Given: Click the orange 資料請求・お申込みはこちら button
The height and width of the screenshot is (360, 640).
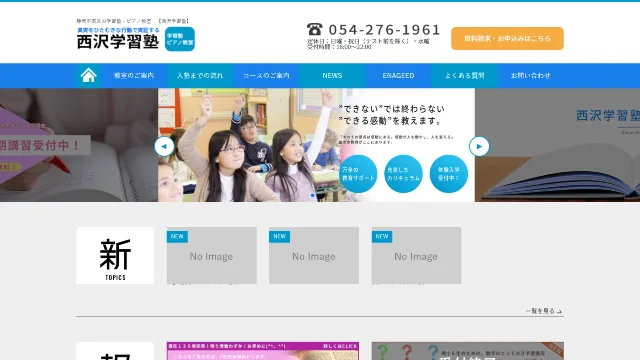Looking at the screenshot, I should click(507, 38).
